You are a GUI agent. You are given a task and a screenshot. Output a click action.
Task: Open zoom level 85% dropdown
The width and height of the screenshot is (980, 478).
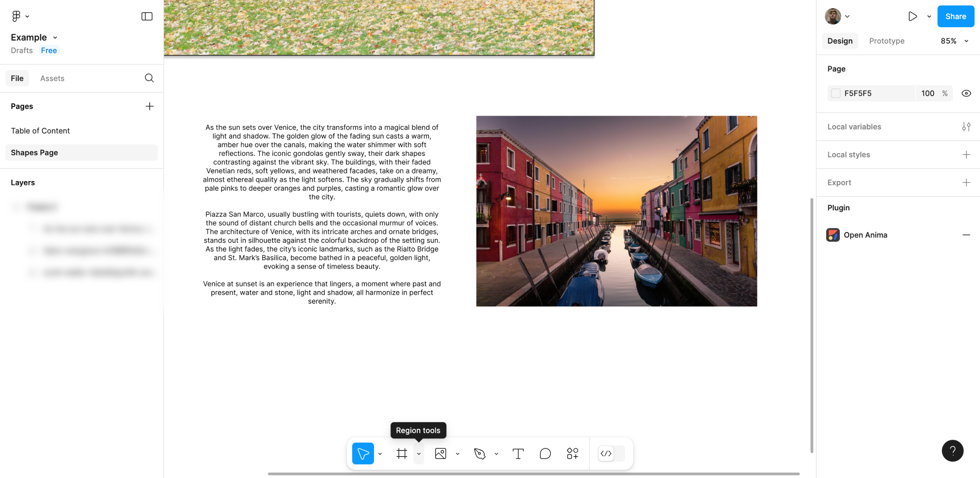[x=954, y=41]
